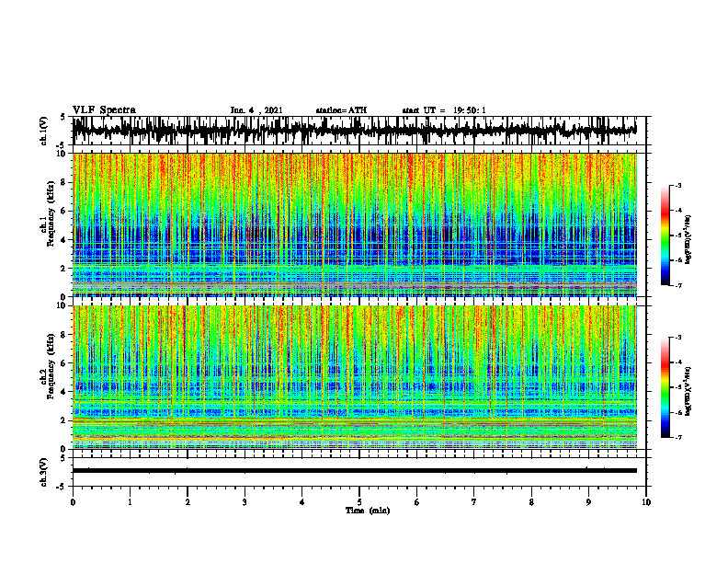The height and width of the screenshot is (563, 728).
Task: Click the ch.2 spectrogram color scale bar
Action: [665, 387]
